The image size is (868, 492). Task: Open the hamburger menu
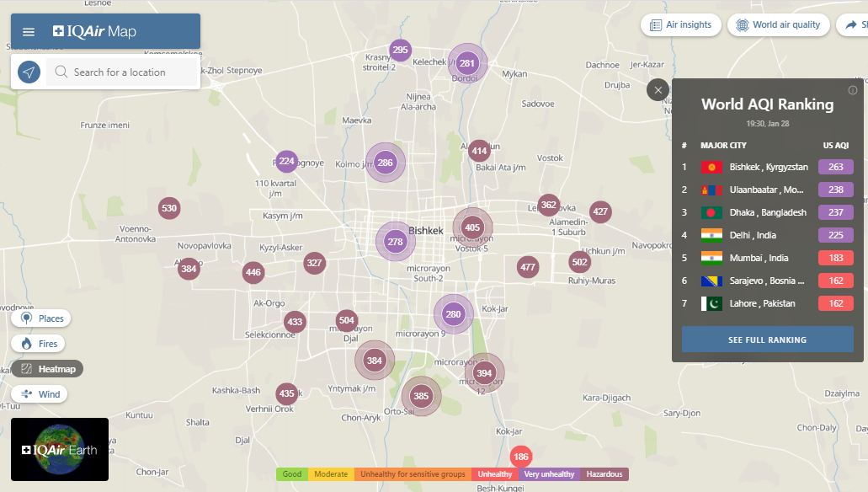29,32
